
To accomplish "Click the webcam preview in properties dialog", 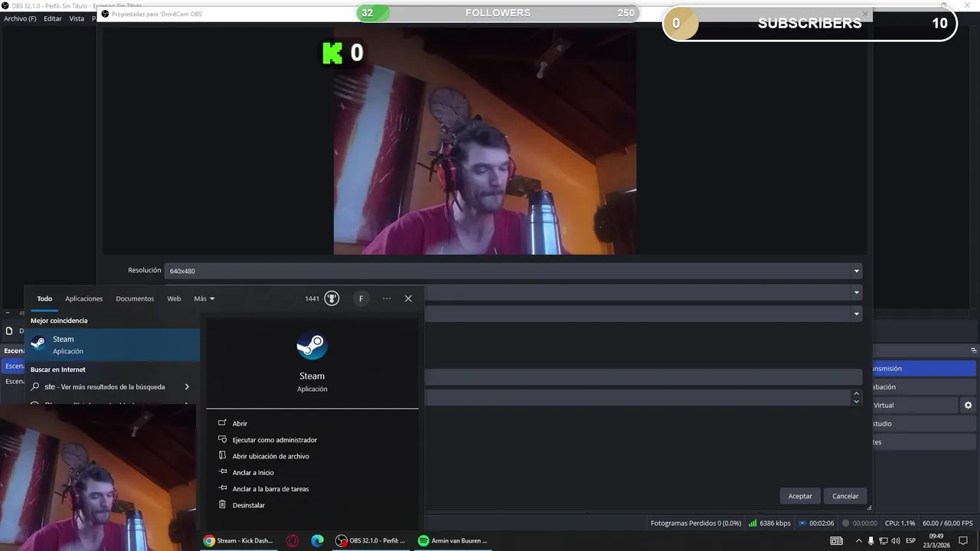I will (x=485, y=142).
